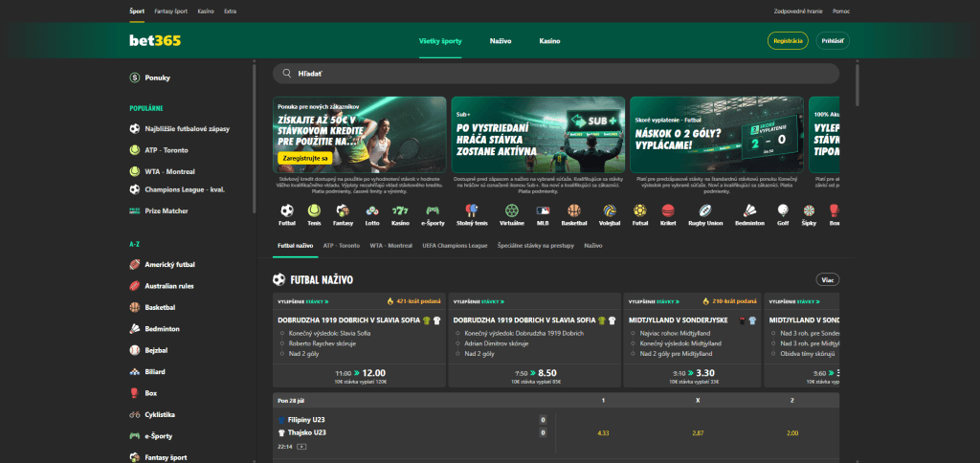Click the Zaregistrujte sa yellow button
Image resolution: width=980 pixels, height=463 pixels.
coord(305,159)
